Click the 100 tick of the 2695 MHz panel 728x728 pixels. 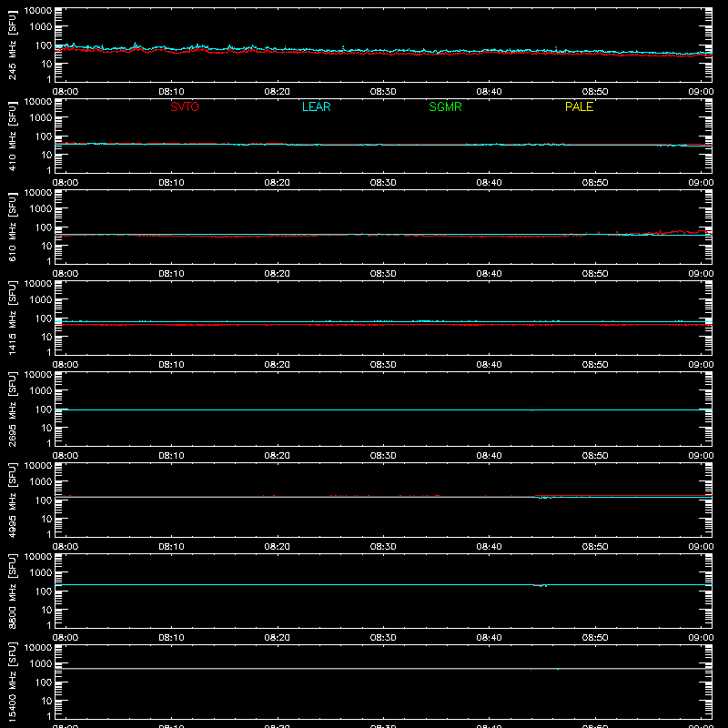tap(44, 409)
